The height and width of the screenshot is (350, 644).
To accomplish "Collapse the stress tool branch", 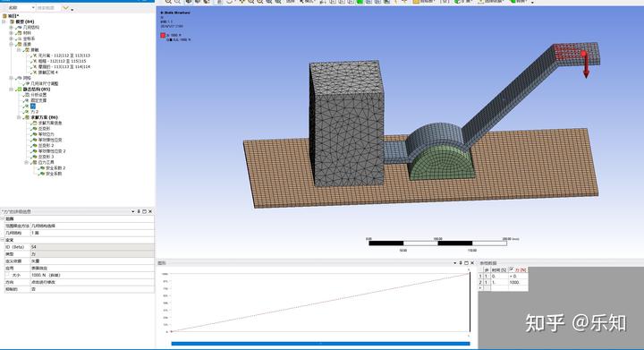I will click(x=26, y=162).
